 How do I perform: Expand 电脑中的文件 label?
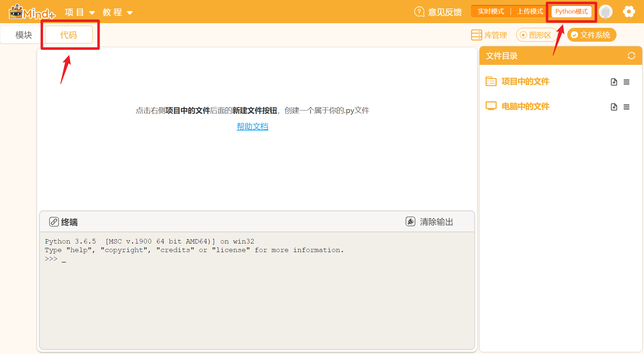click(x=525, y=107)
